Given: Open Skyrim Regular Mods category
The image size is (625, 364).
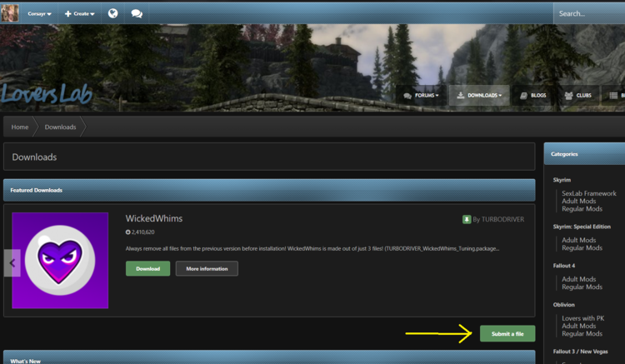Looking at the screenshot, I should (x=582, y=209).
